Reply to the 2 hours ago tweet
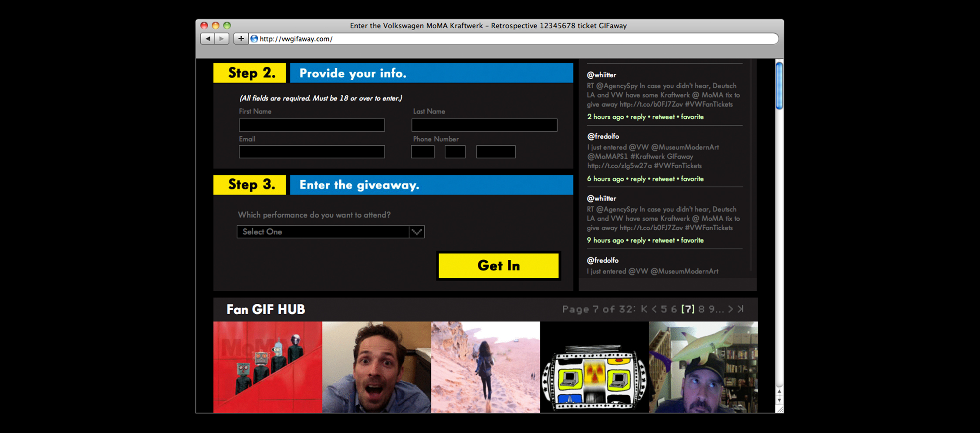Viewport: 980px width, 433px height. [638, 117]
